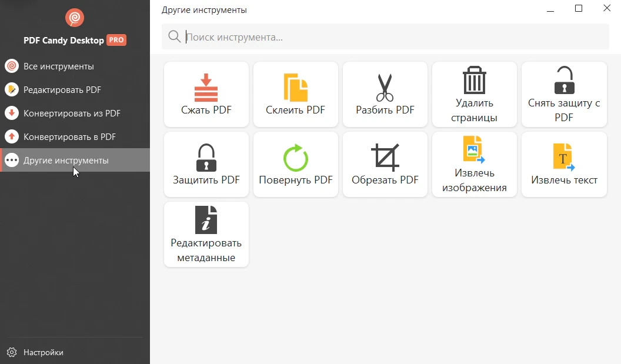Go to Конвертировать из PDF section

coord(75,113)
